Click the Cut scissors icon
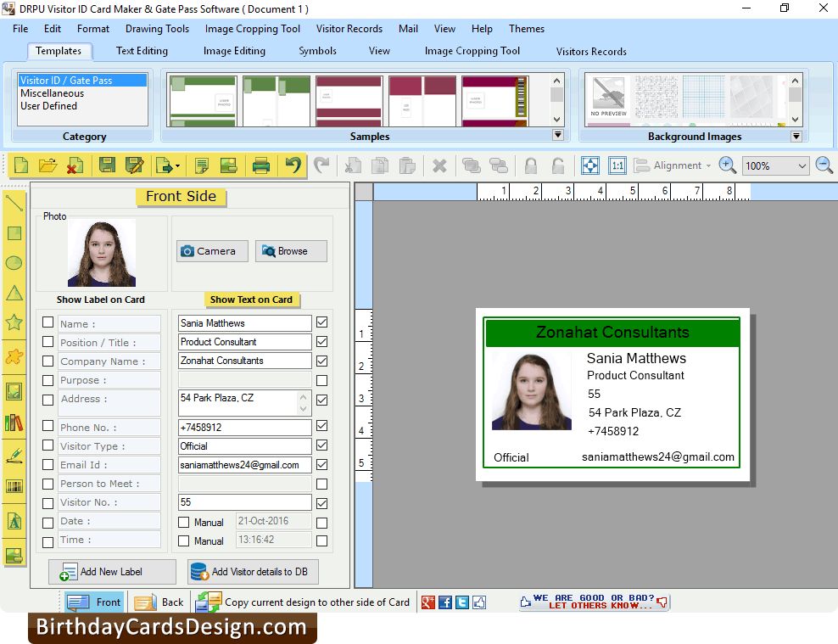 point(352,165)
